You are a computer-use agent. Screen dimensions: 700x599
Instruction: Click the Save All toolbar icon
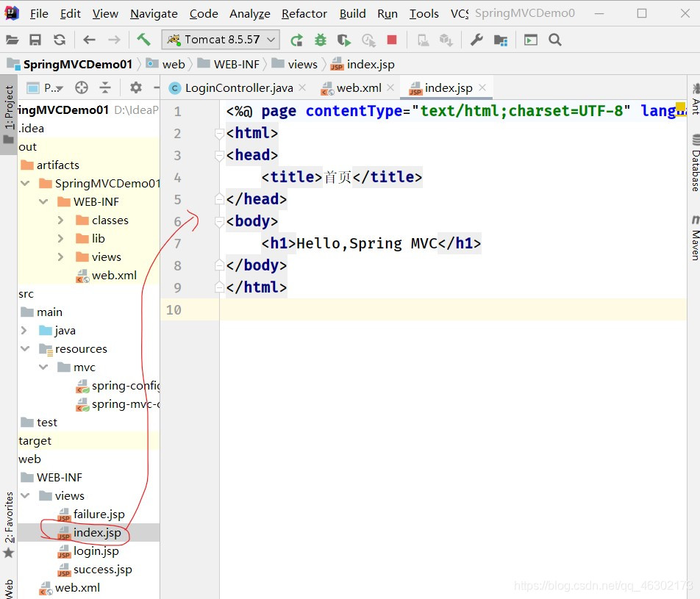(35, 40)
